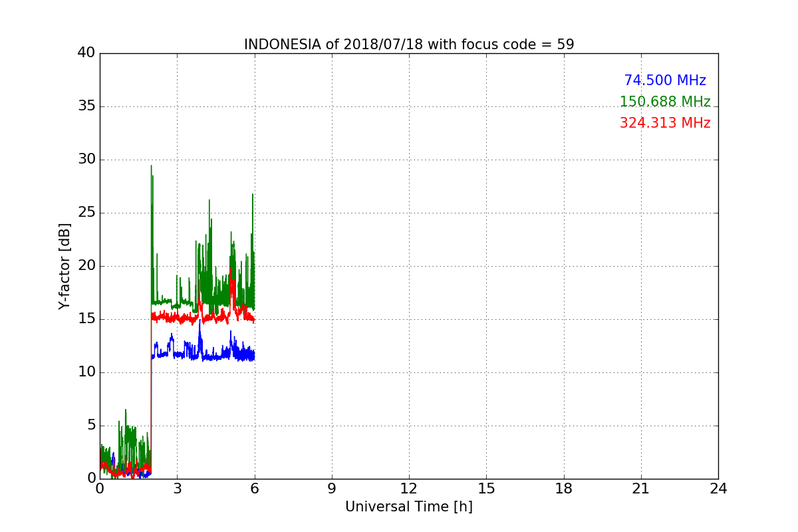
Task: Click the plot title 'INDONESIA of 2018/07/18'
Action: [x=409, y=45]
